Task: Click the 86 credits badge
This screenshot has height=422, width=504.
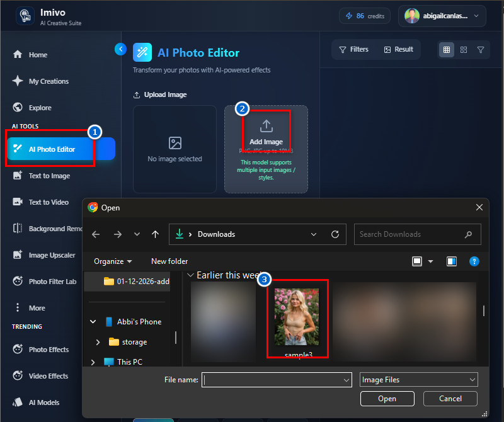Action: [365, 16]
